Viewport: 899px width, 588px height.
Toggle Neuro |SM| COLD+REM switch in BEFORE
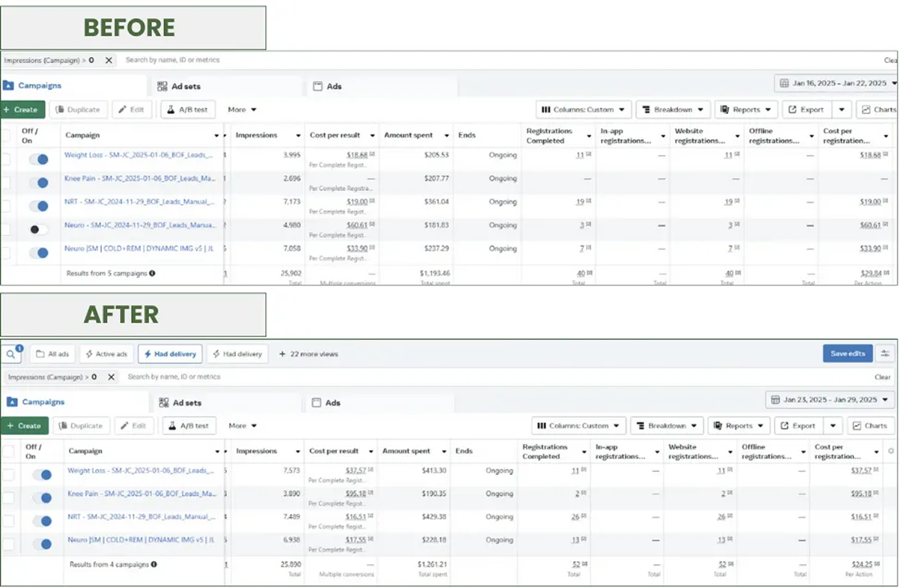(x=38, y=253)
